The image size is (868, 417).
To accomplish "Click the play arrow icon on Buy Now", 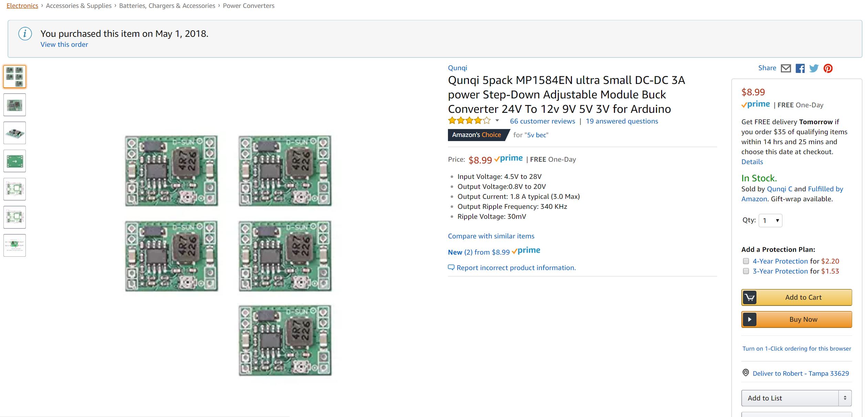I will pos(750,319).
